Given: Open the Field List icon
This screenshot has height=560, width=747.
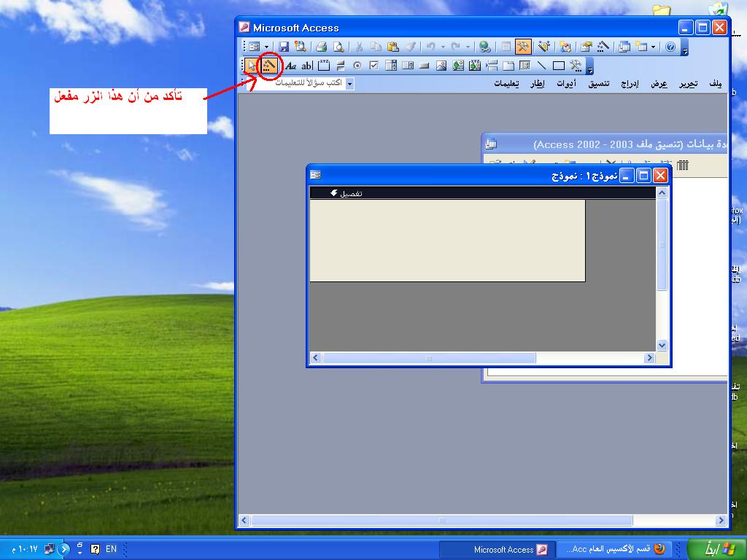Looking at the screenshot, I should pos(506,47).
